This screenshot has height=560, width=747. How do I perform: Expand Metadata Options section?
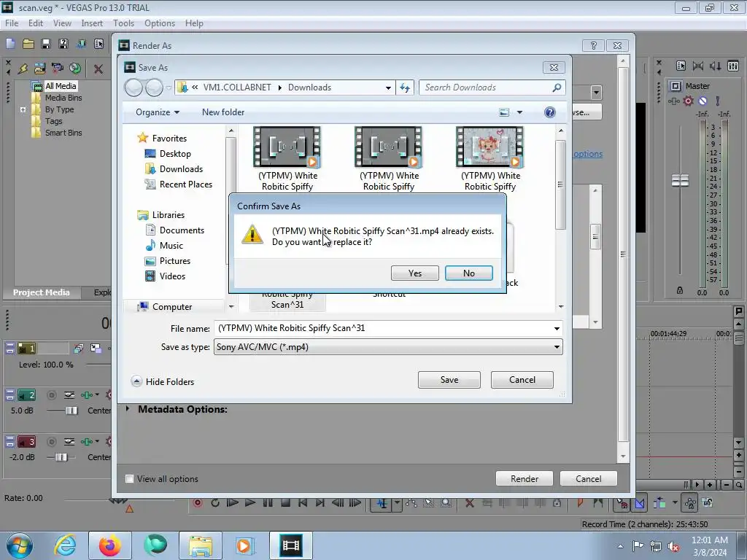tap(128, 409)
